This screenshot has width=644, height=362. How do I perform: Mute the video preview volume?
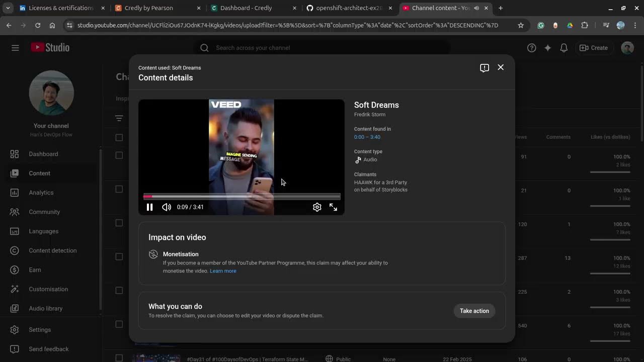[x=167, y=207]
